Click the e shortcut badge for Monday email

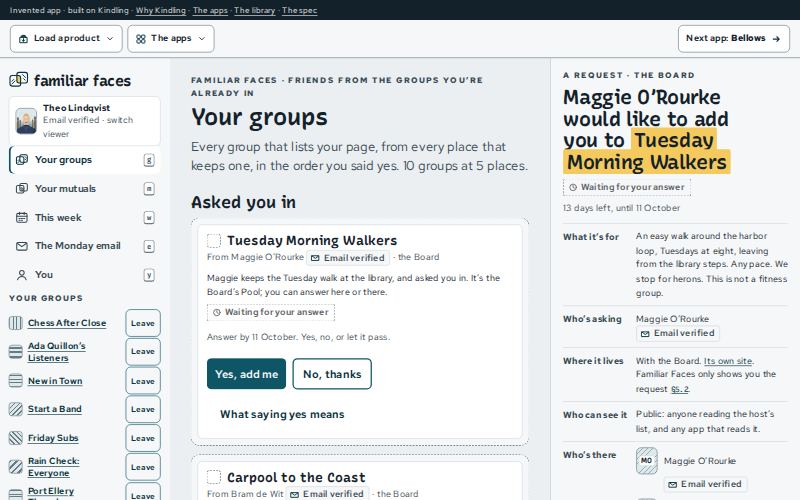coord(149,246)
